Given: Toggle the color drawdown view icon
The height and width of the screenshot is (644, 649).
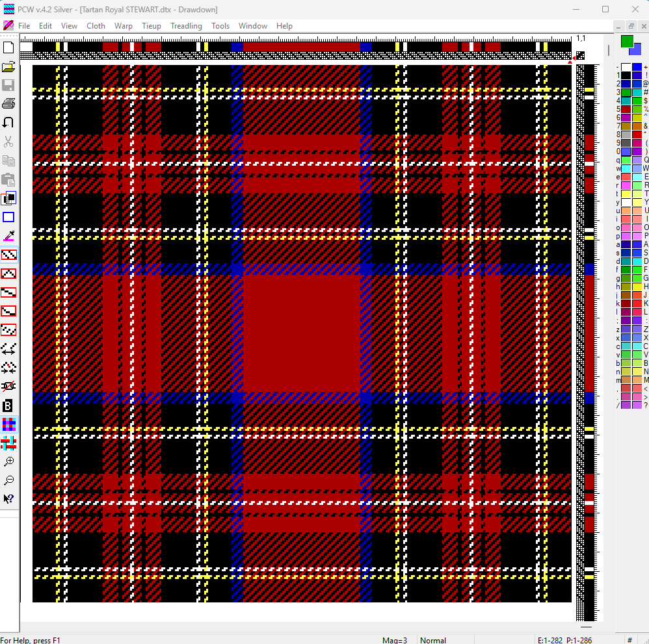Looking at the screenshot, I should tap(8, 424).
